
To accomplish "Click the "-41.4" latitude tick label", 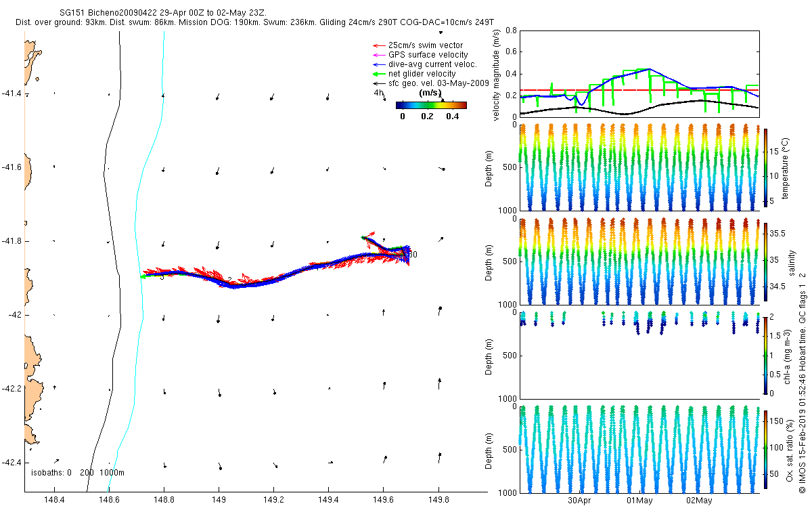I will click(x=11, y=93).
